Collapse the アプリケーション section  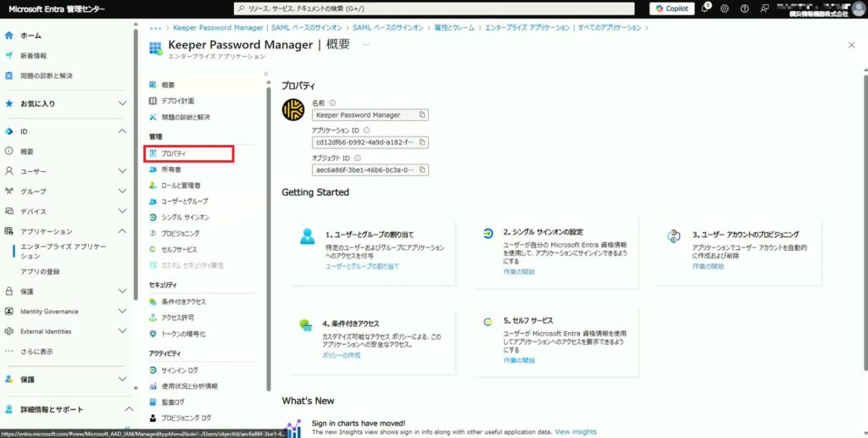click(123, 231)
